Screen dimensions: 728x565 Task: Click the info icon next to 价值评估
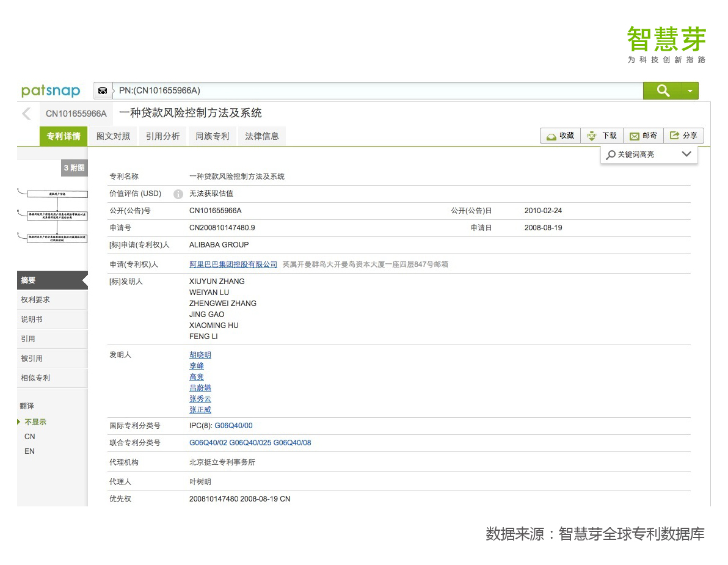[178, 194]
